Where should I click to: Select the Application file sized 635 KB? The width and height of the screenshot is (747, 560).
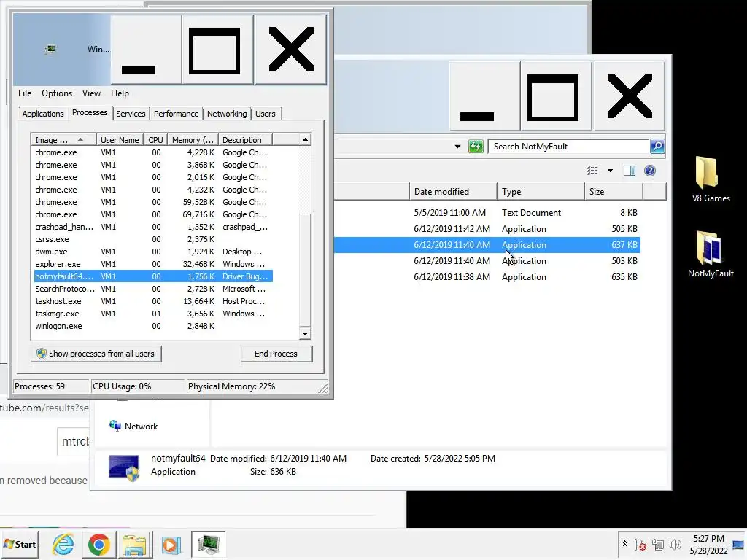tap(487, 276)
